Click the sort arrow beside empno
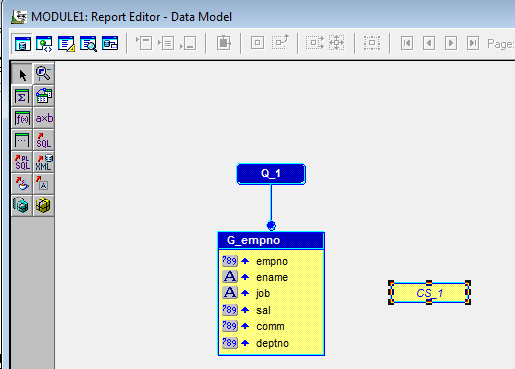Image resolution: width=515 pixels, height=369 pixels. (245, 261)
